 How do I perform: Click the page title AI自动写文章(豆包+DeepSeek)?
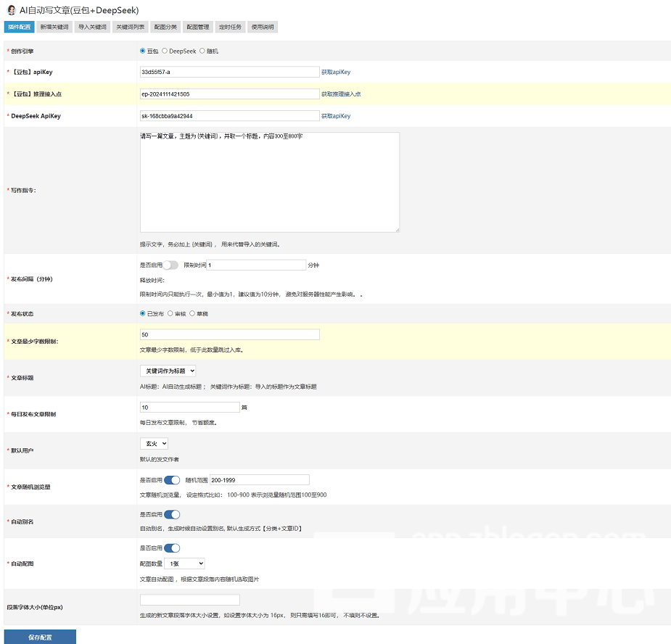click(79, 10)
